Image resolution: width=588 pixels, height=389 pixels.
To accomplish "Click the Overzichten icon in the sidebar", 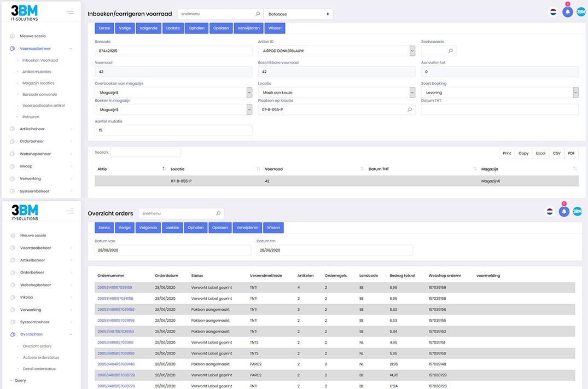I will click(x=13, y=334).
